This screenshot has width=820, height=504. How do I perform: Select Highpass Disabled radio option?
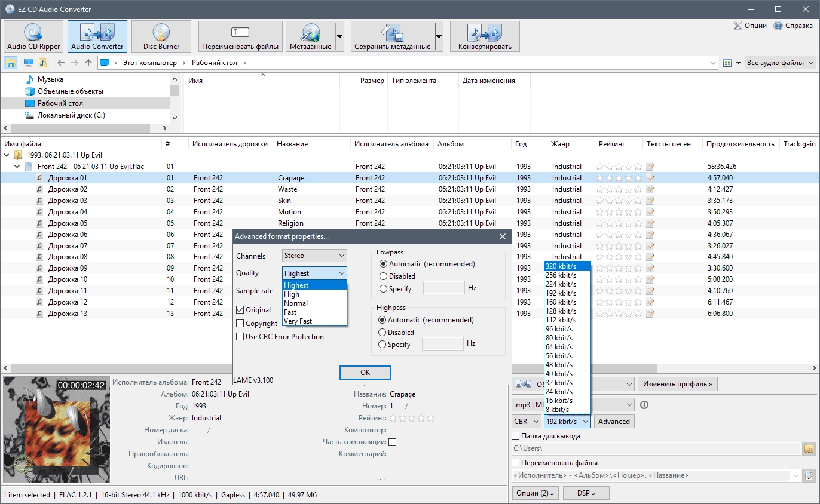(x=383, y=333)
